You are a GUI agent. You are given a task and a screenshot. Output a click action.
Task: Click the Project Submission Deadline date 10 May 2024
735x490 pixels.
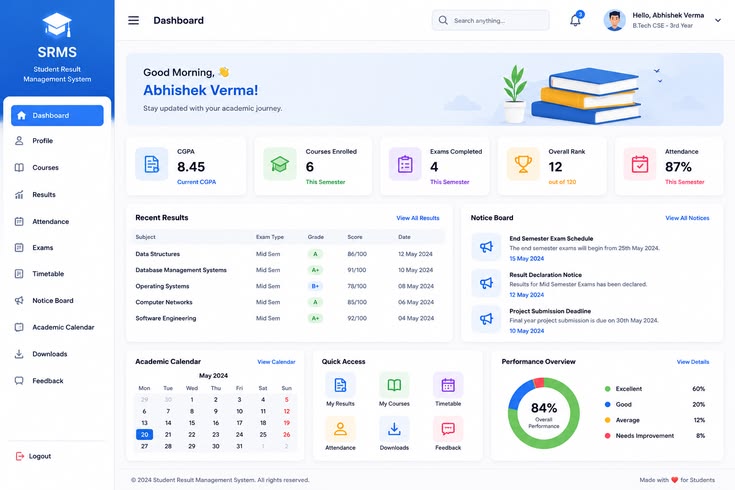tap(527, 331)
